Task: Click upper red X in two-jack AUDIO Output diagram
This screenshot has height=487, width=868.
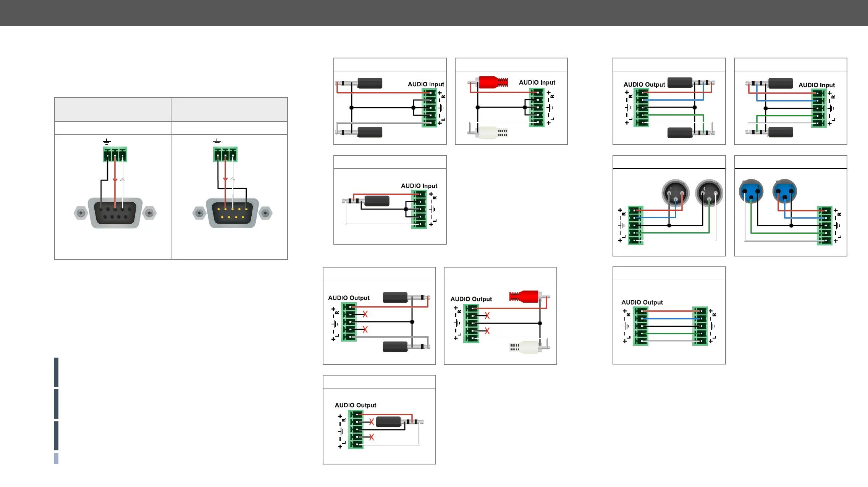Action: (x=365, y=314)
